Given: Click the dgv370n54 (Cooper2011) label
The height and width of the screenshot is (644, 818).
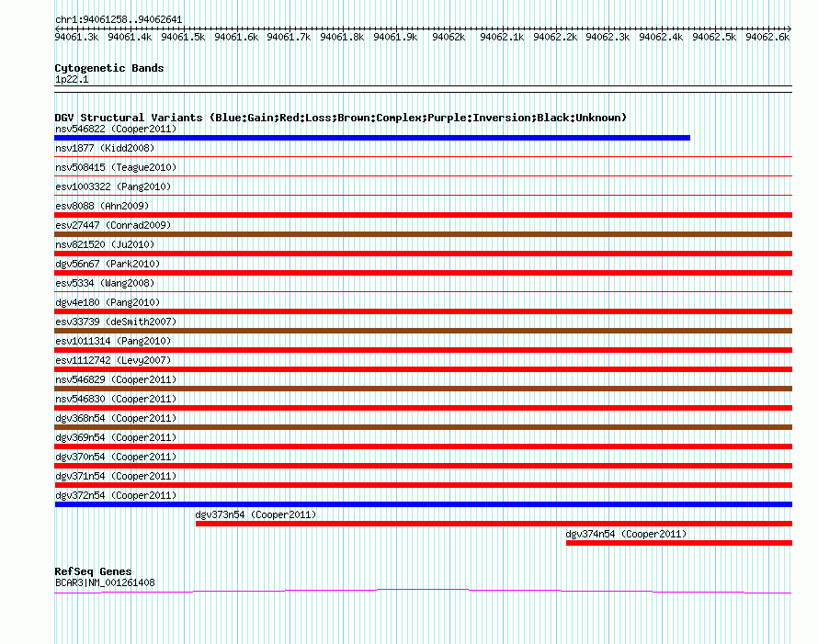Looking at the screenshot, I should coord(116,457).
